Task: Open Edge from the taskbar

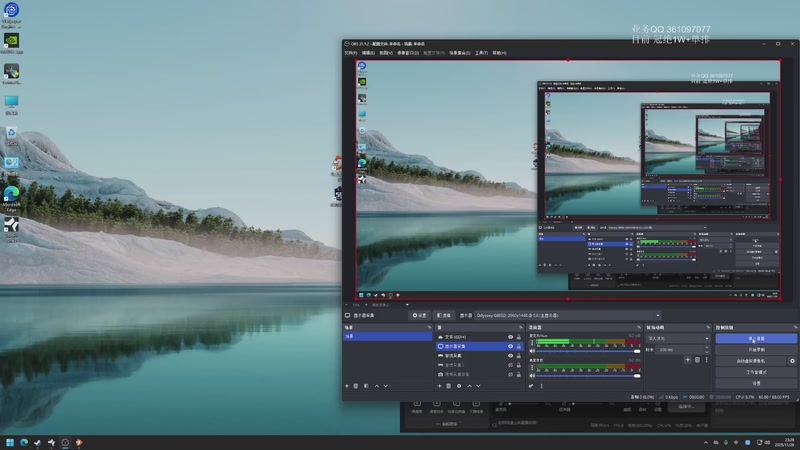Action: (x=23, y=442)
